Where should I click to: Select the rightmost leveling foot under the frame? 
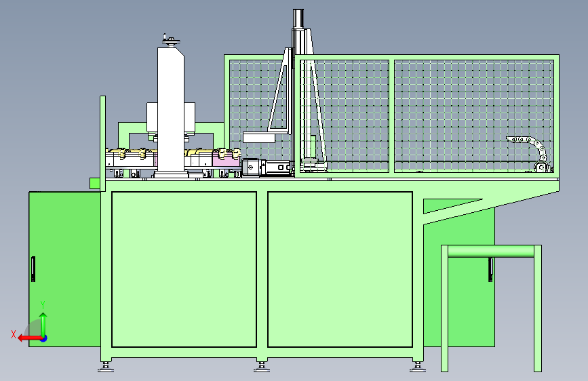click(417, 367)
